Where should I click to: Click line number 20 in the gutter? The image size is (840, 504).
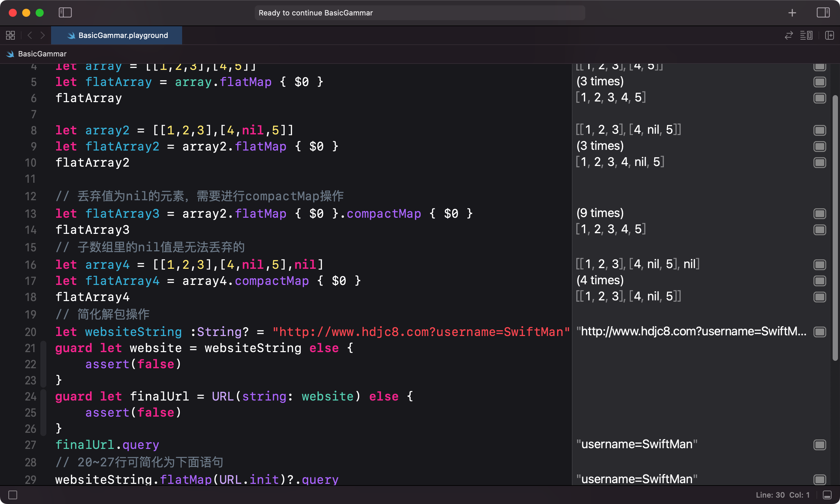[x=31, y=332]
